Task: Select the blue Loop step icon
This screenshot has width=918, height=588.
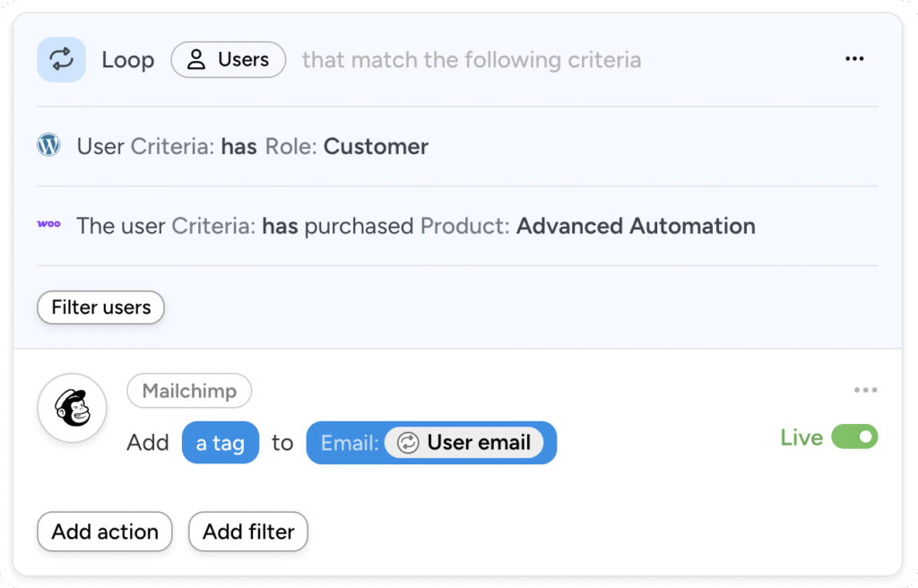Action: click(x=60, y=59)
